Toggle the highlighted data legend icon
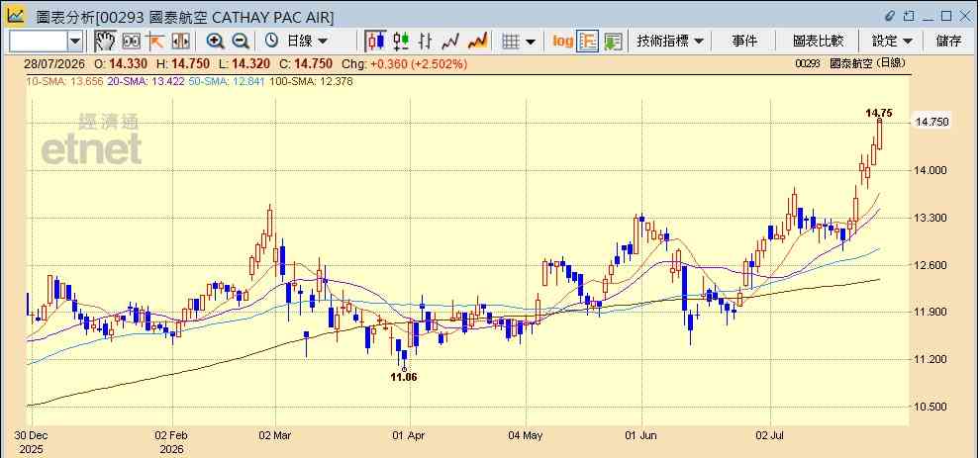The width and height of the screenshot is (980, 458). 587,42
